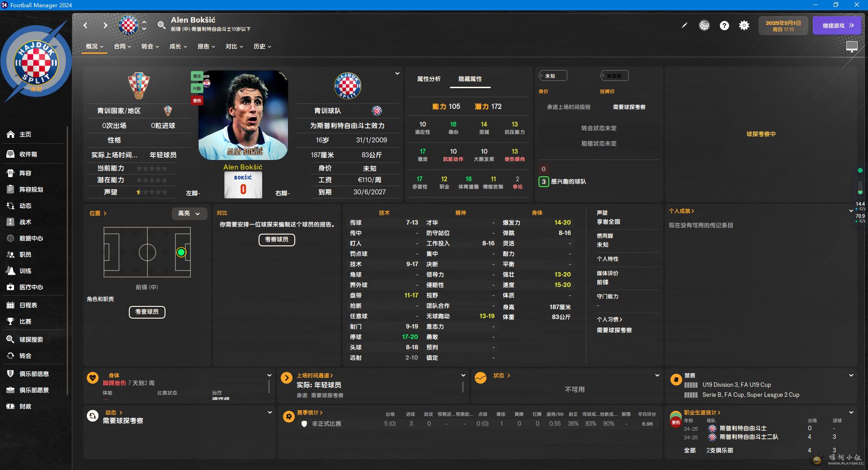
Task: Open the 历史 dropdown menu
Action: pyautogui.click(x=262, y=47)
